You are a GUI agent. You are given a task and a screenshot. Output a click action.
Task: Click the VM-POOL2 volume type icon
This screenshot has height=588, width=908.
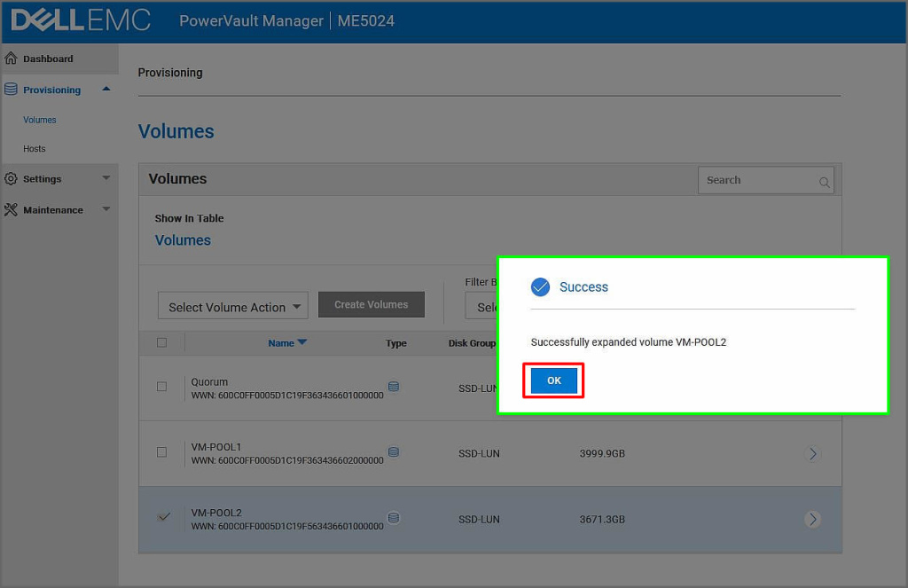(394, 518)
